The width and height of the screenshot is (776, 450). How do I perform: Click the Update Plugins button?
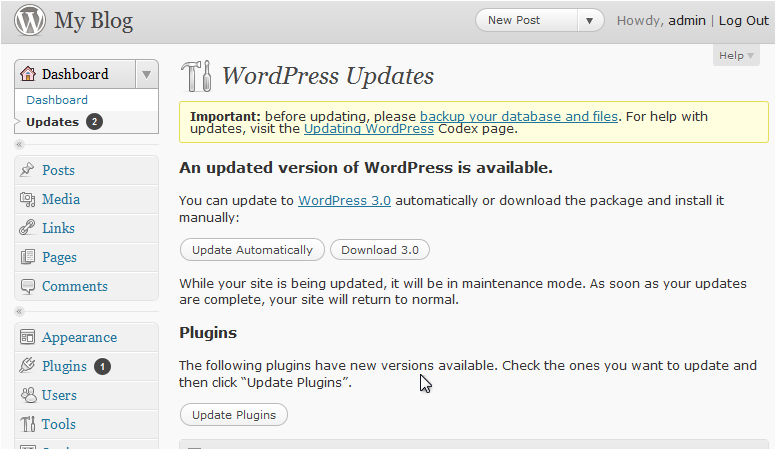pyautogui.click(x=234, y=415)
